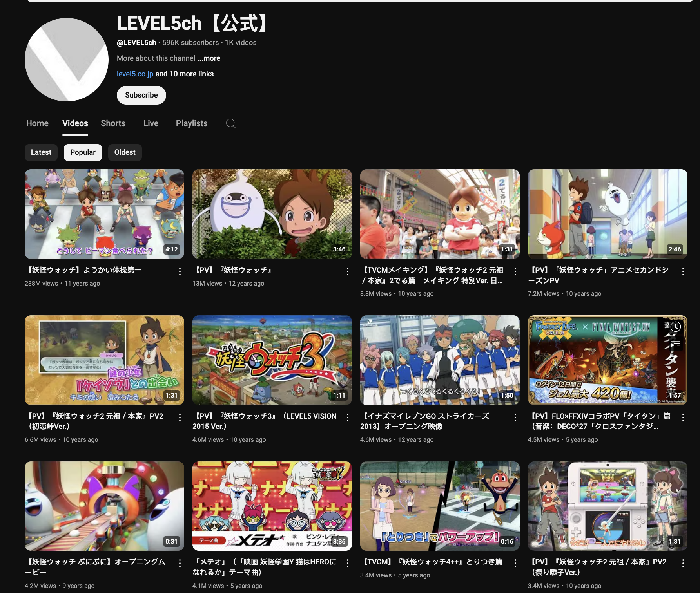Screen dimensions: 700x593
Task: Switch to the Videos tab
Action: pyautogui.click(x=75, y=123)
